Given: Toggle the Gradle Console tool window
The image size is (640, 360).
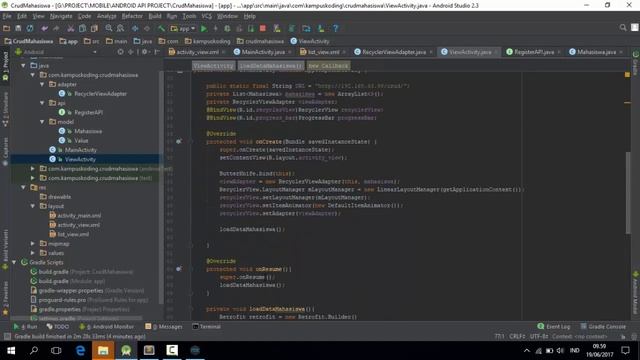Looking at the screenshot, I should 603,327.
